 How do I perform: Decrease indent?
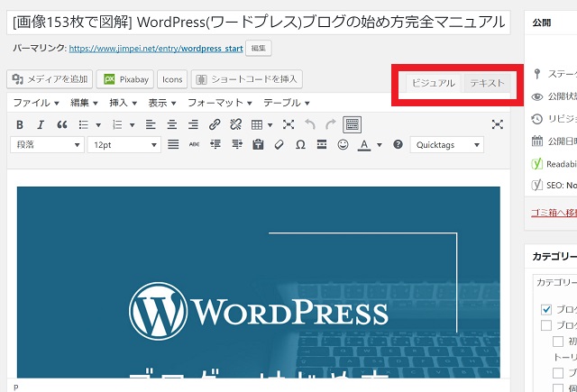(215, 144)
